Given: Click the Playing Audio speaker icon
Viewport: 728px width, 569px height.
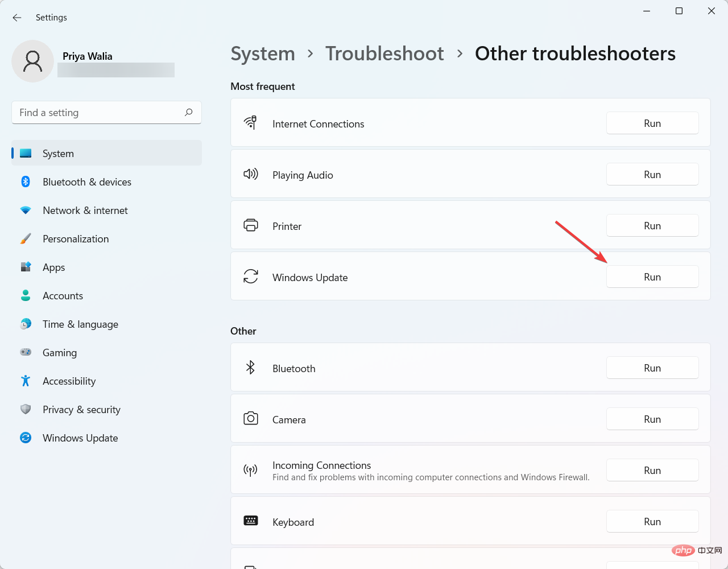Looking at the screenshot, I should coord(251,174).
